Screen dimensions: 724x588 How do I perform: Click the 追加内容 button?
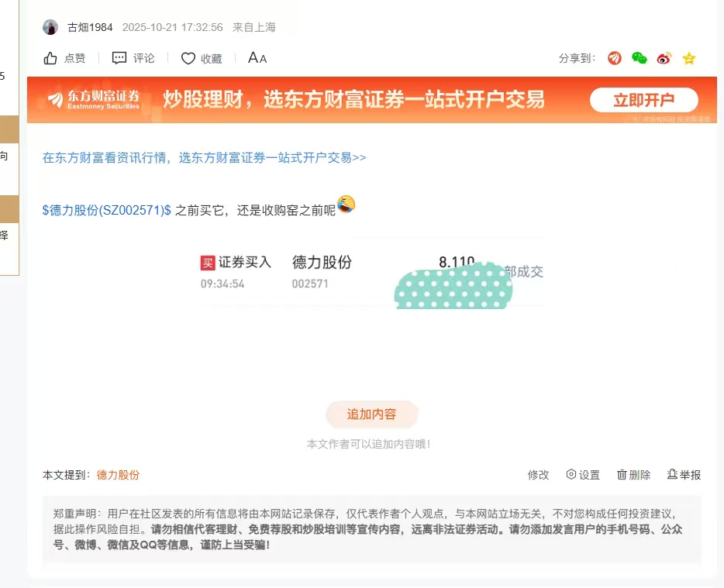(x=372, y=414)
